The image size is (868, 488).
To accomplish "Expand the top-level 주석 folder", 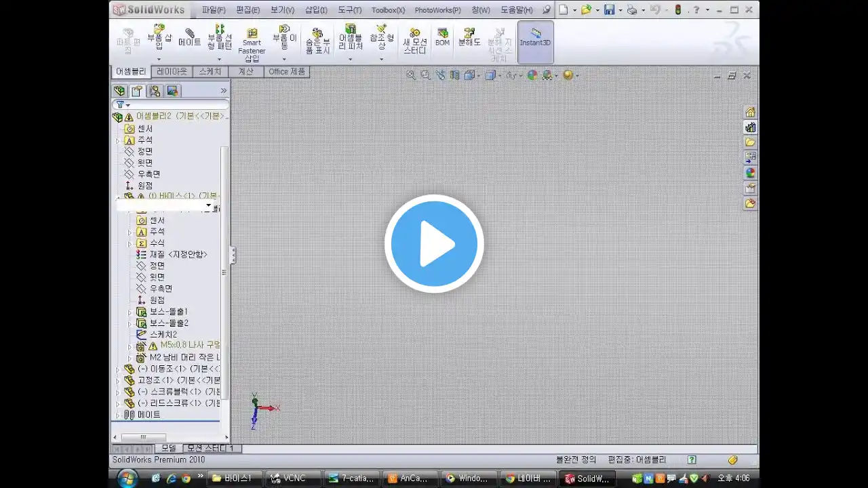I will 118,140.
